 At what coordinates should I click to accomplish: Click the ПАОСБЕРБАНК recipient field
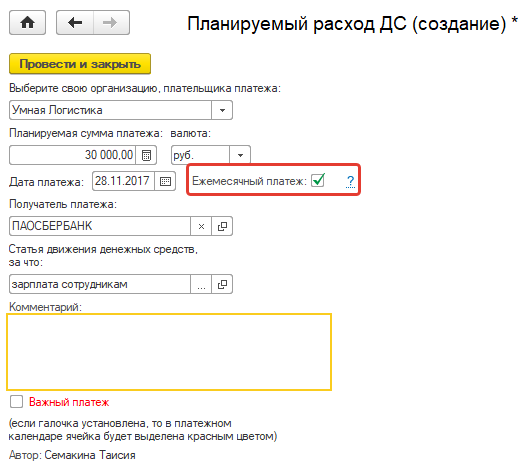(x=100, y=226)
